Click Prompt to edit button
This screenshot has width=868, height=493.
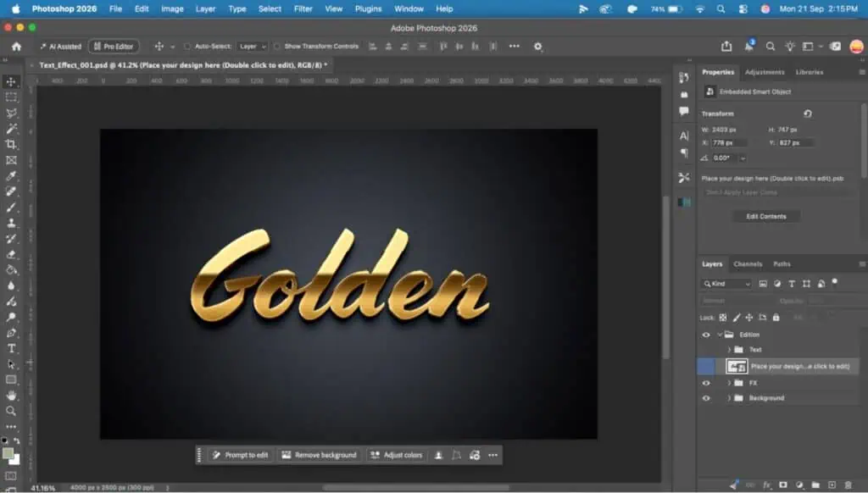241,456
